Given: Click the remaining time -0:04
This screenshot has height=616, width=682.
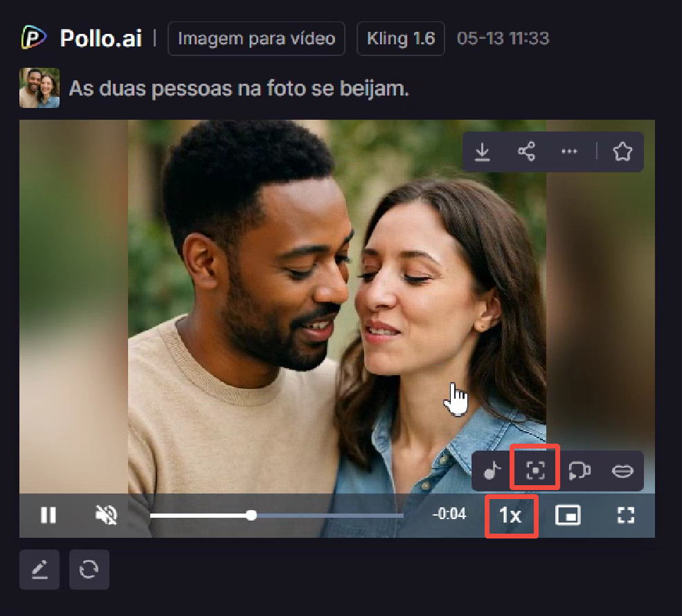Looking at the screenshot, I should [x=449, y=514].
